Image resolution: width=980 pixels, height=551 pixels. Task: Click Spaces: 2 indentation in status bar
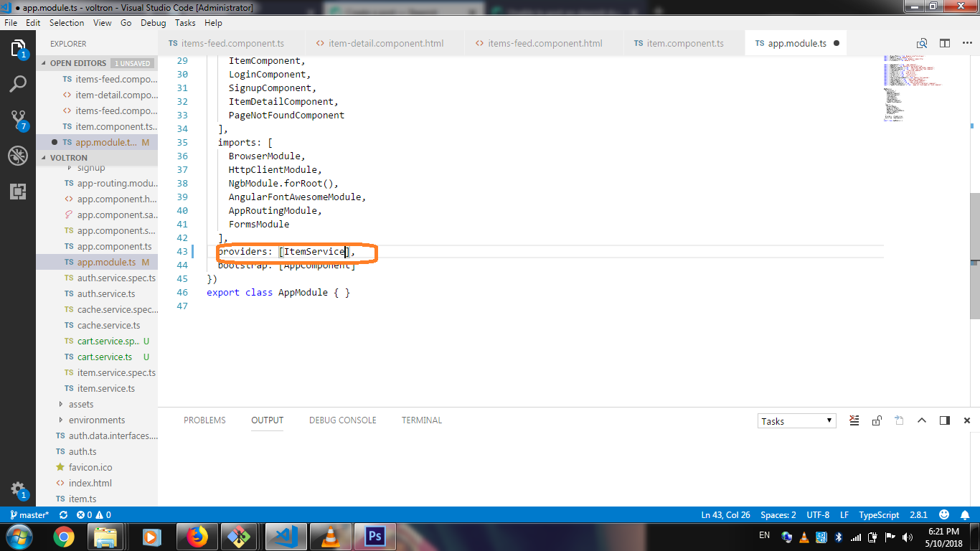(778, 515)
